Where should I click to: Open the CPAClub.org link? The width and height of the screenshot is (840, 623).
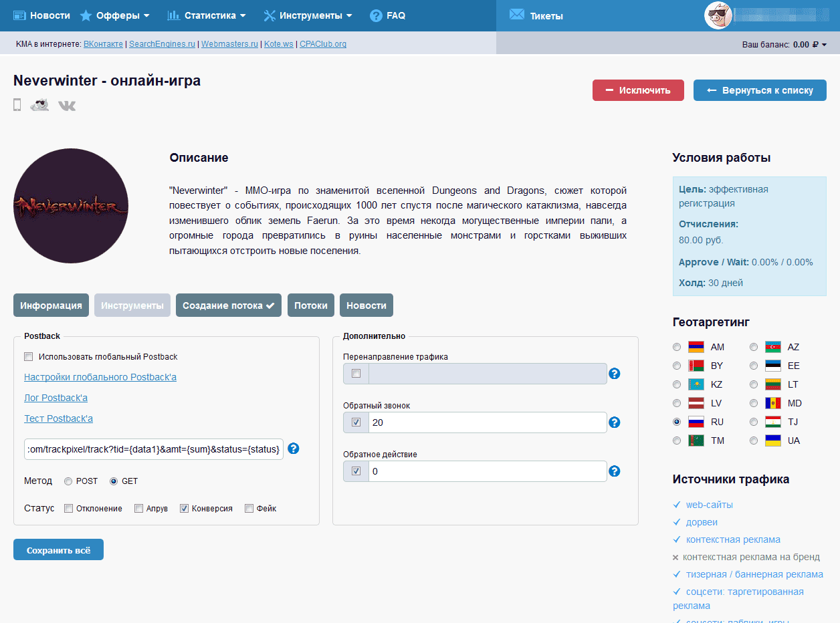tap(323, 44)
